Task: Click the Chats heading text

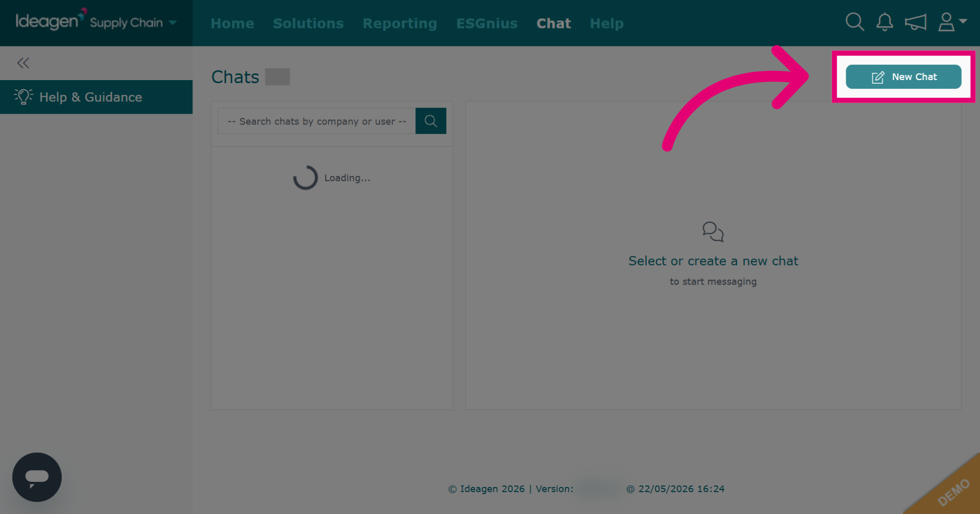Action: pos(235,77)
